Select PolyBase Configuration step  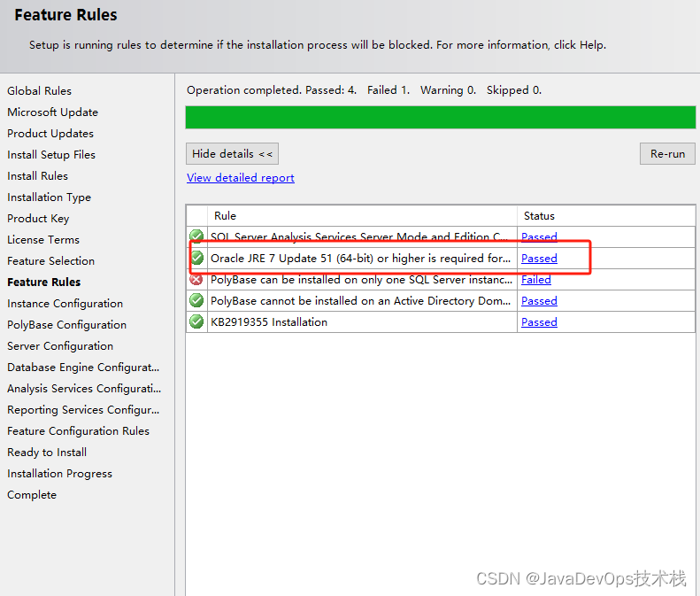[x=66, y=325]
